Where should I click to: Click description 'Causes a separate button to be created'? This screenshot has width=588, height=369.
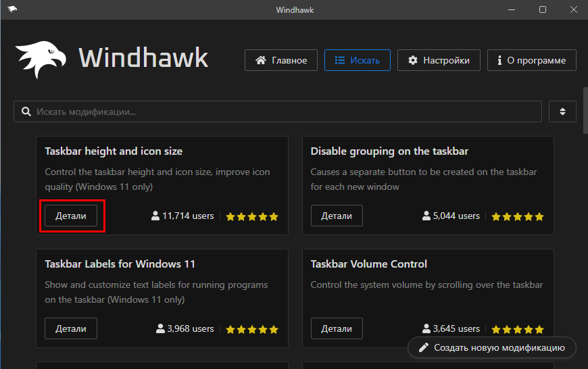424,179
